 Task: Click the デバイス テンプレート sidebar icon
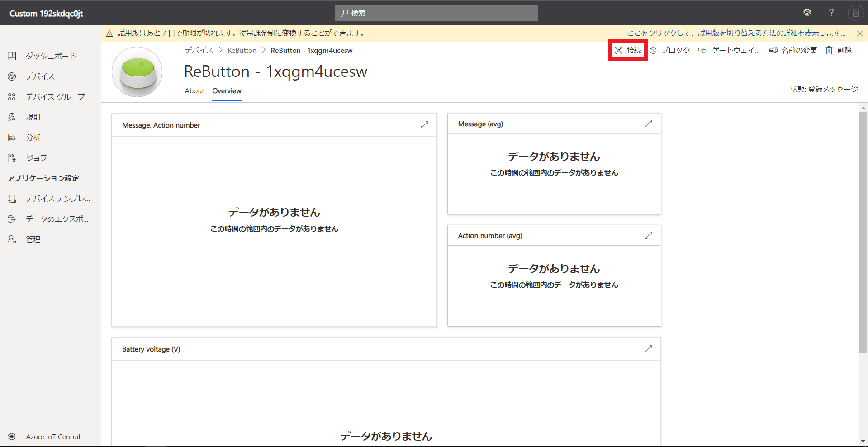coord(12,199)
